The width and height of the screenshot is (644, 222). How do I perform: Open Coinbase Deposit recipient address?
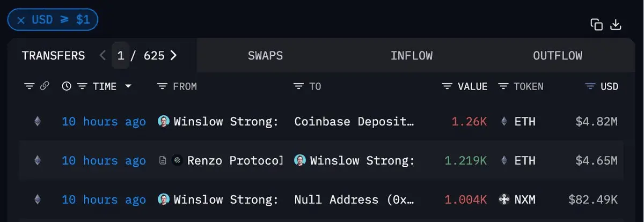pos(354,121)
